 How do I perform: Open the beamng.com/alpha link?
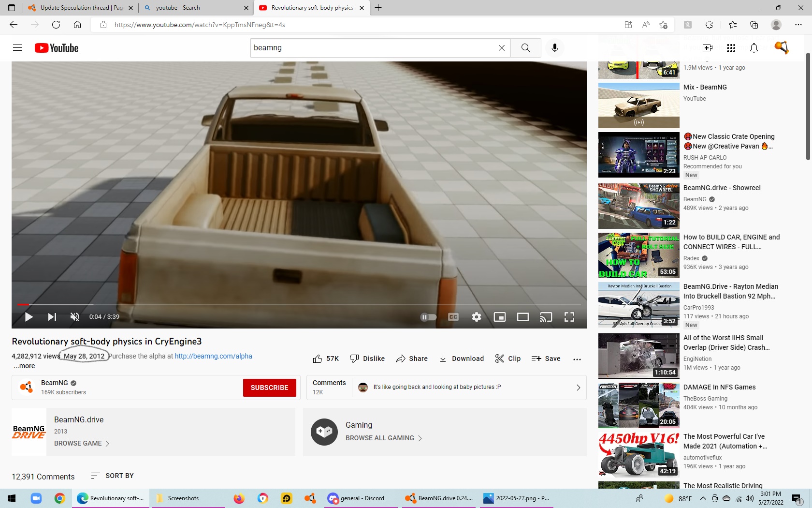click(x=213, y=356)
